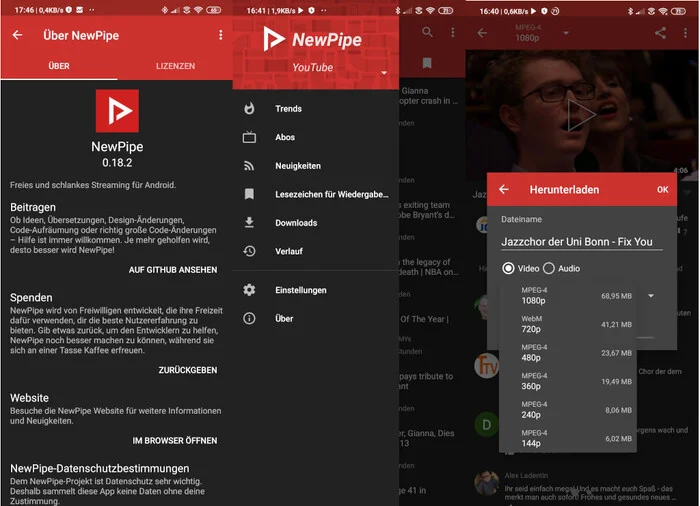This screenshot has width=700, height=506.
Task: Click the Beitragen section heading
Action: tap(33, 207)
